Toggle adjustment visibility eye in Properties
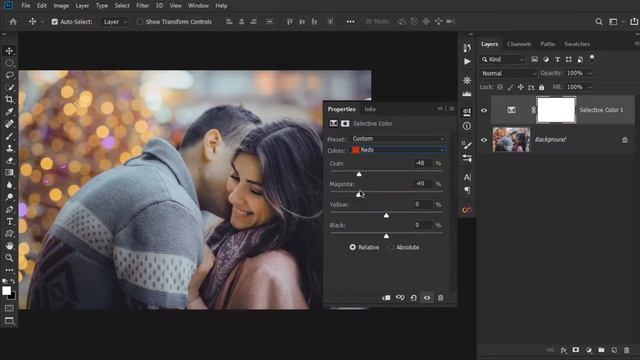The height and width of the screenshot is (360, 640). (x=427, y=298)
